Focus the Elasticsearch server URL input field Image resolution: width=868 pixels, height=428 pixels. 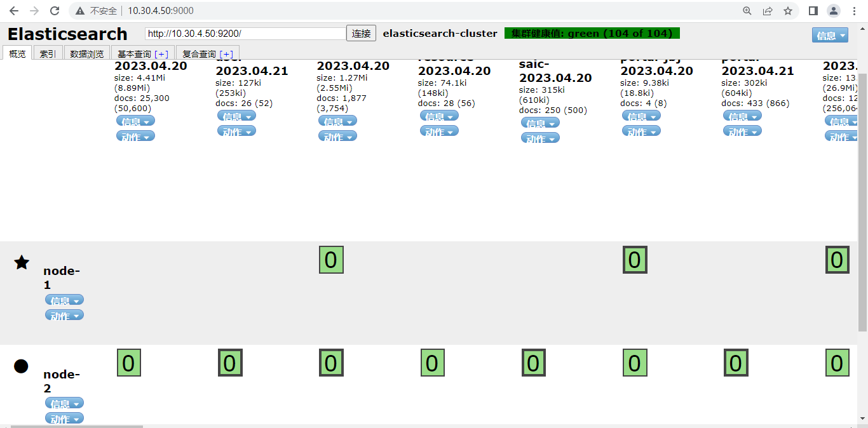245,34
